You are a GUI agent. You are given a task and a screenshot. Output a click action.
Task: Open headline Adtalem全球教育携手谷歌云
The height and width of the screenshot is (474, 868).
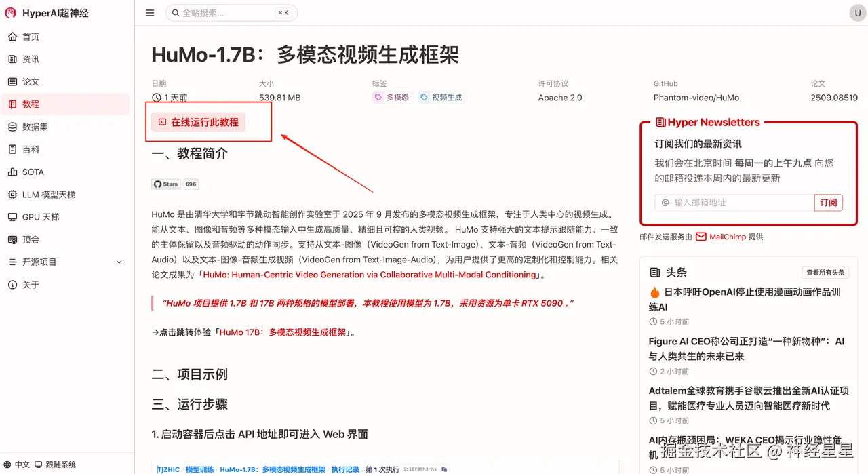[749, 398]
